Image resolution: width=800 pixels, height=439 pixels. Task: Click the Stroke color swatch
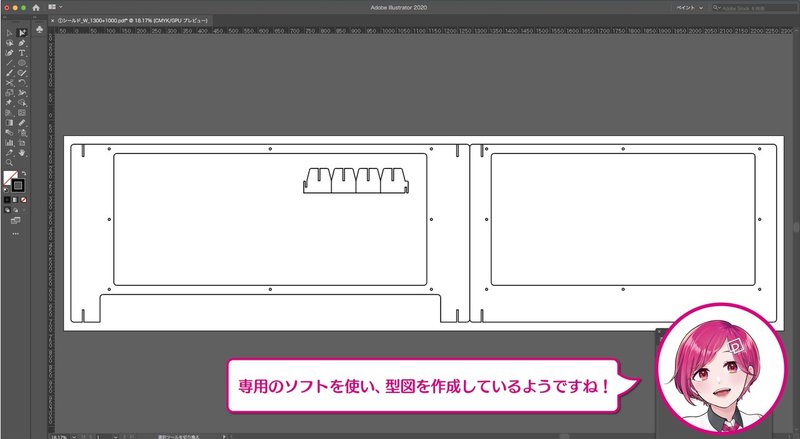18,185
